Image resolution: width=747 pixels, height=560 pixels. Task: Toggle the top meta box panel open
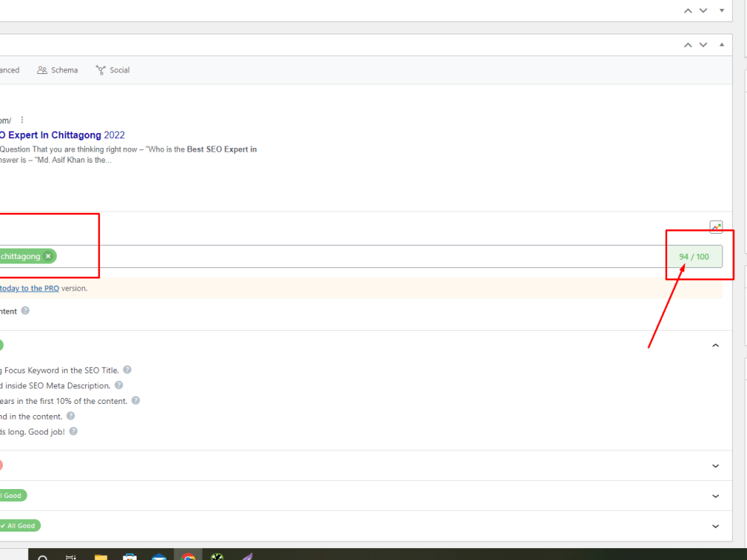[x=722, y=10]
